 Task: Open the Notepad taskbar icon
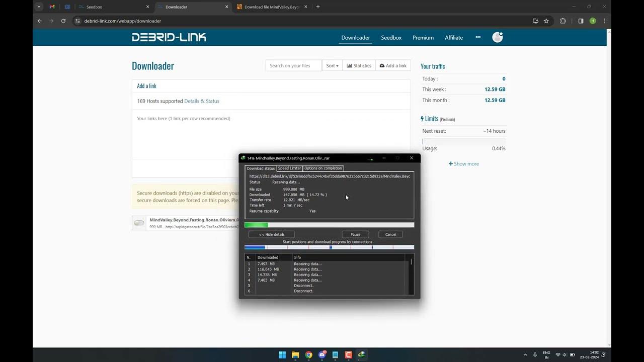(x=335, y=355)
